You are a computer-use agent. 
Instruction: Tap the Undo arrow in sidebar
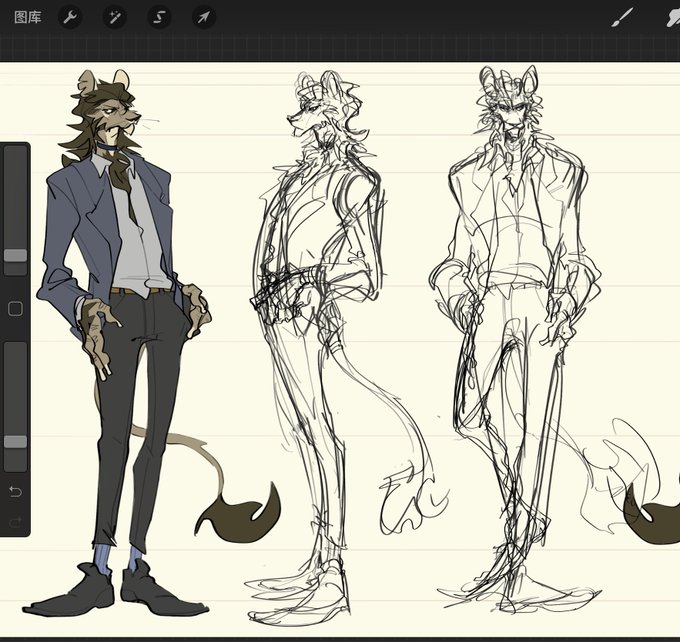point(15,491)
